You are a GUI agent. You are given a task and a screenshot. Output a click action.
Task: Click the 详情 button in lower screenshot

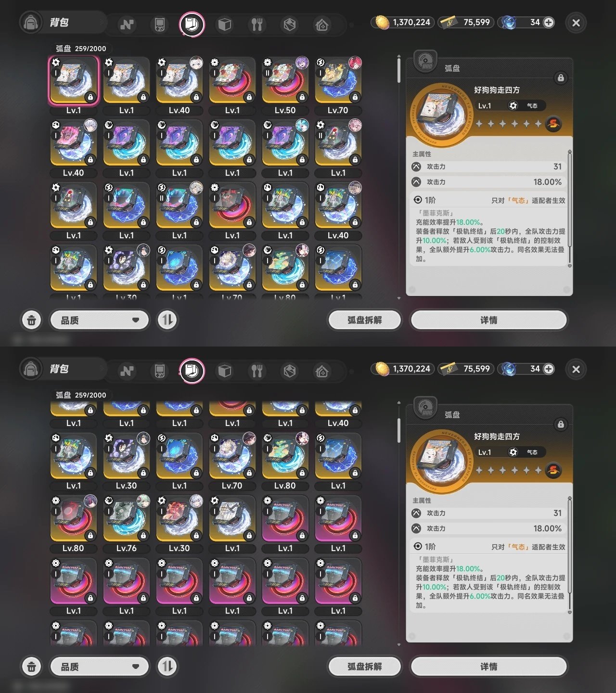click(x=488, y=667)
